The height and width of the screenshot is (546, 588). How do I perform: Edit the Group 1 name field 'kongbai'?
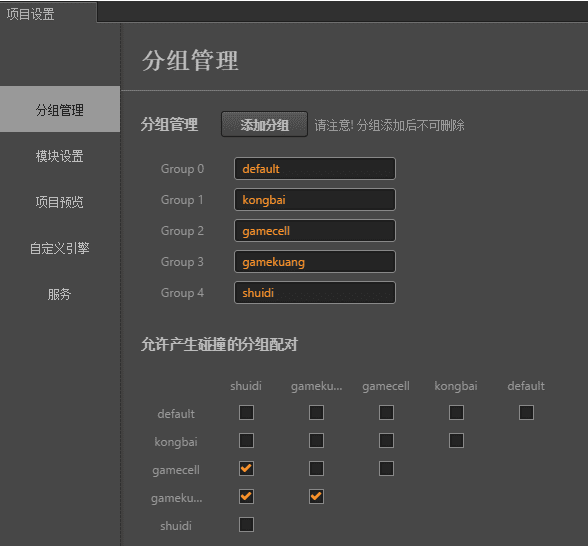click(x=315, y=200)
